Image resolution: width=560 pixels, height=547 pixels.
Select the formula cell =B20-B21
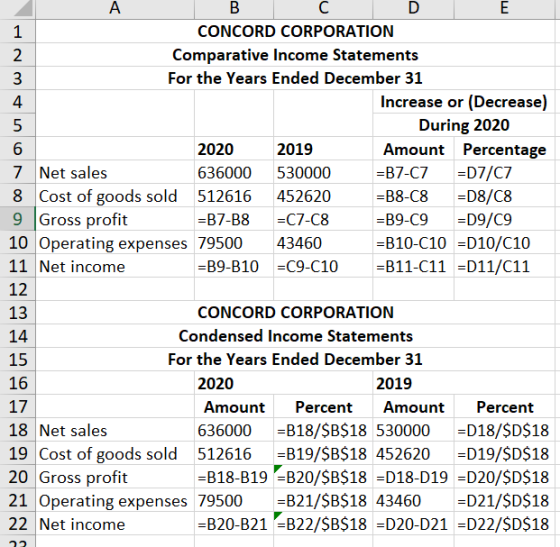click(x=234, y=524)
